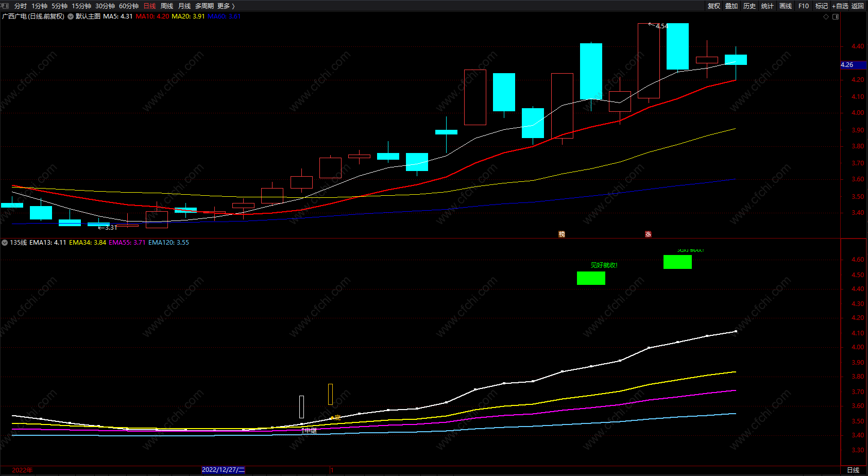868x476 pixels.
Task: Click the last cyan candle at 4.26
Action: coord(736,60)
